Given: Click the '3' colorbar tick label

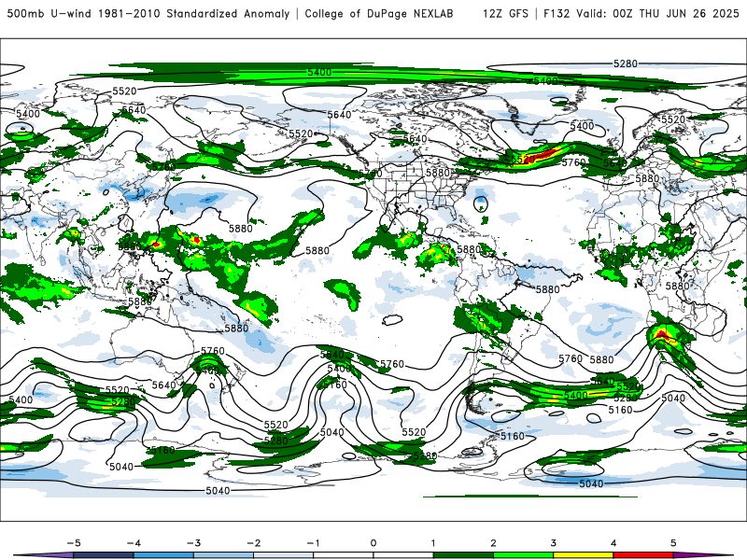Looking at the screenshot, I should coord(554,543).
